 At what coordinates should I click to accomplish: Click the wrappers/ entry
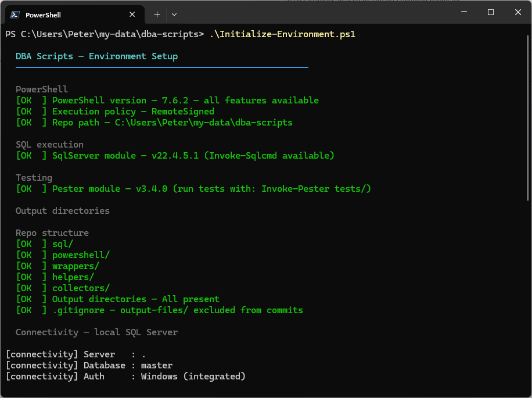click(x=57, y=266)
